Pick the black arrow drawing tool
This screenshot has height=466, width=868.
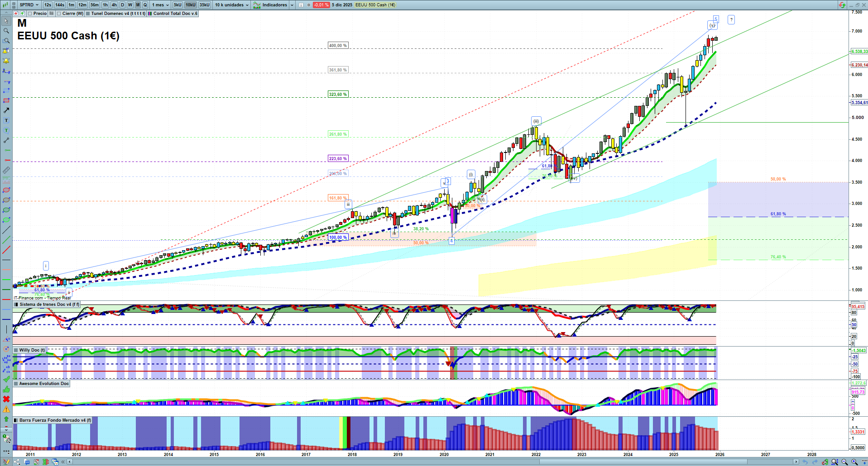[x=6, y=110]
